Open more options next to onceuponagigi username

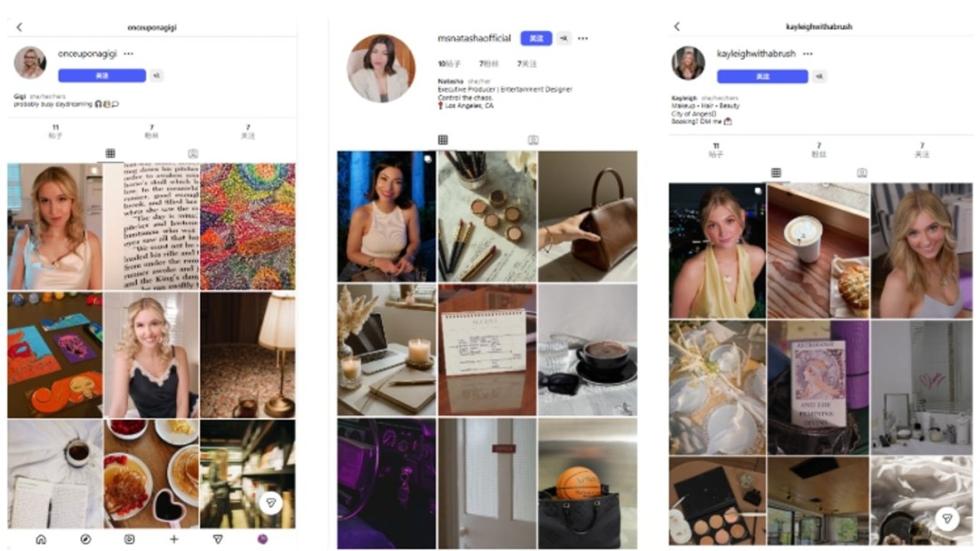click(128, 54)
